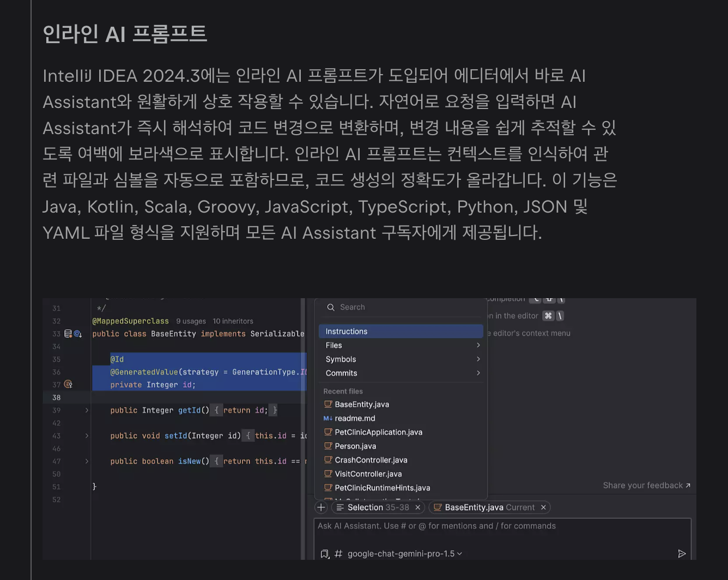Open the google-chat-gemini-pro-1.5 model dropdown

(405, 554)
